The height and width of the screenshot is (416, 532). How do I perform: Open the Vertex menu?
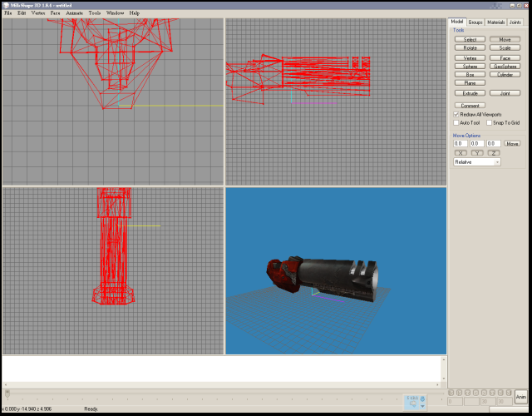(x=38, y=13)
